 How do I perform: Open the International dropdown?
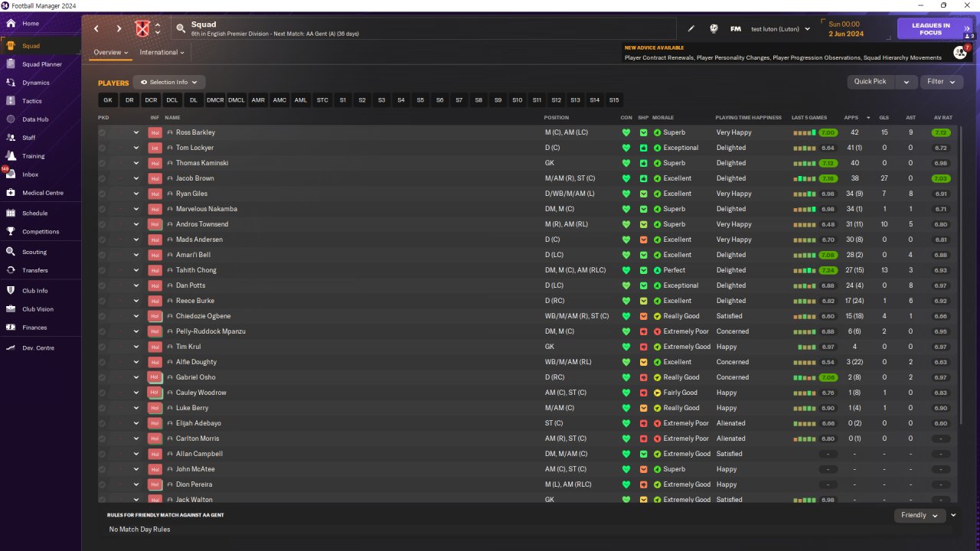[x=162, y=53]
